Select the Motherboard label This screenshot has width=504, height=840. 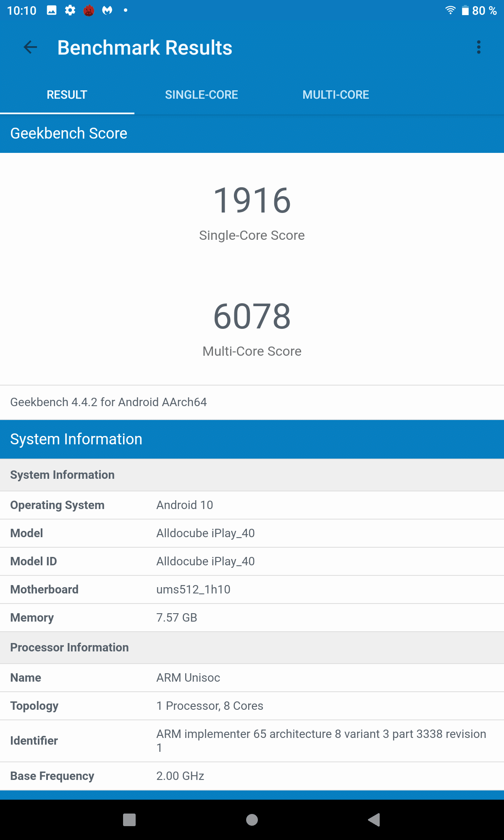coord(44,590)
